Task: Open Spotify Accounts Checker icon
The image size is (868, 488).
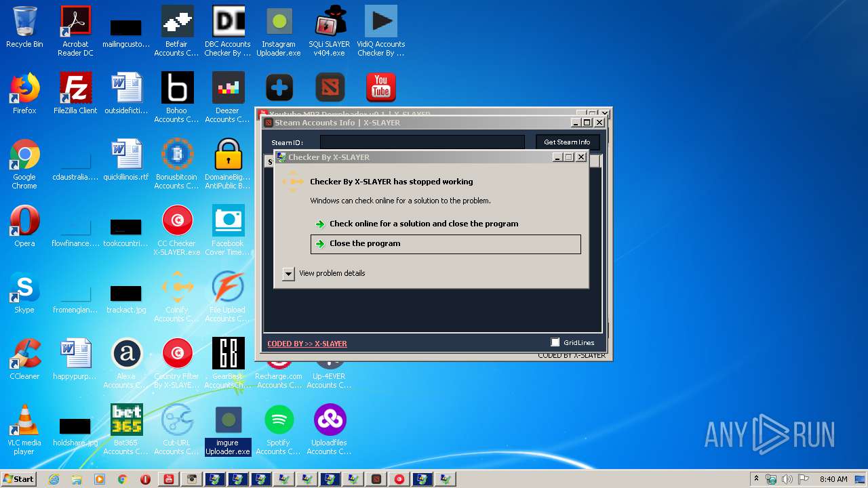Action: tap(279, 430)
